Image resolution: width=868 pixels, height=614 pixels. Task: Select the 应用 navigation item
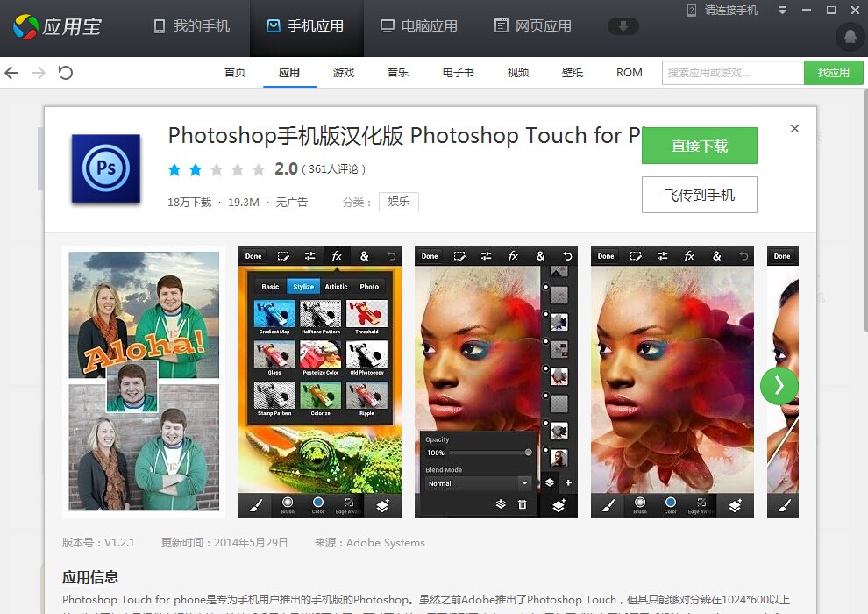coord(289,73)
